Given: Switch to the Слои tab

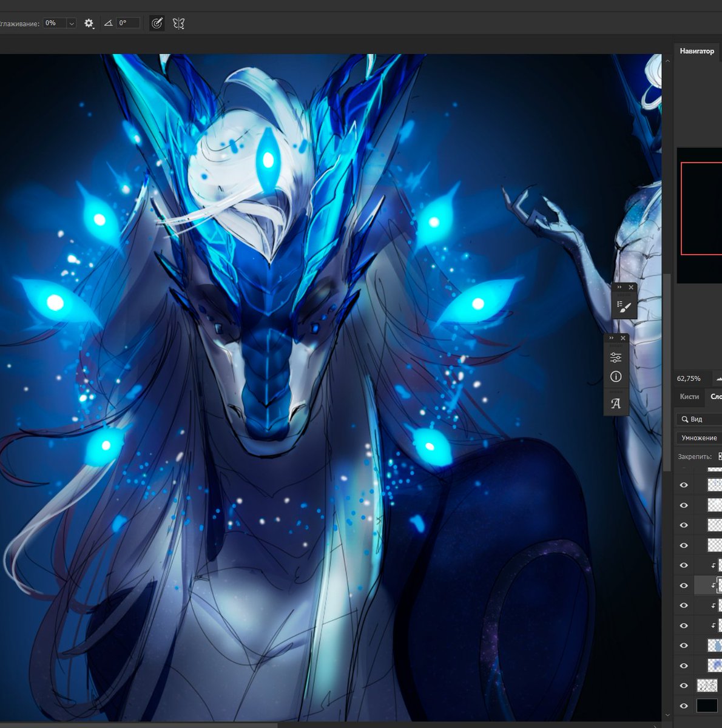Looking at the screenshot, I should (715, 396).
